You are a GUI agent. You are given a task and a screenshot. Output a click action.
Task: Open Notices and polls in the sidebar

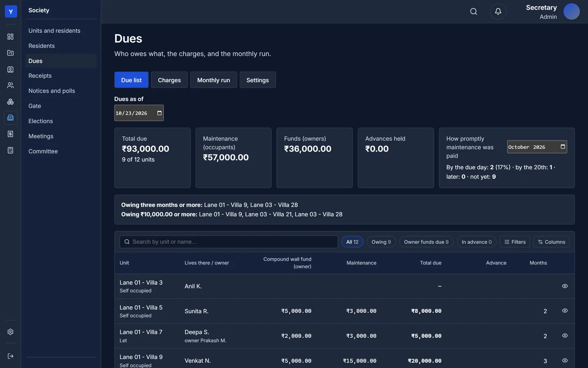coord(61,91)
